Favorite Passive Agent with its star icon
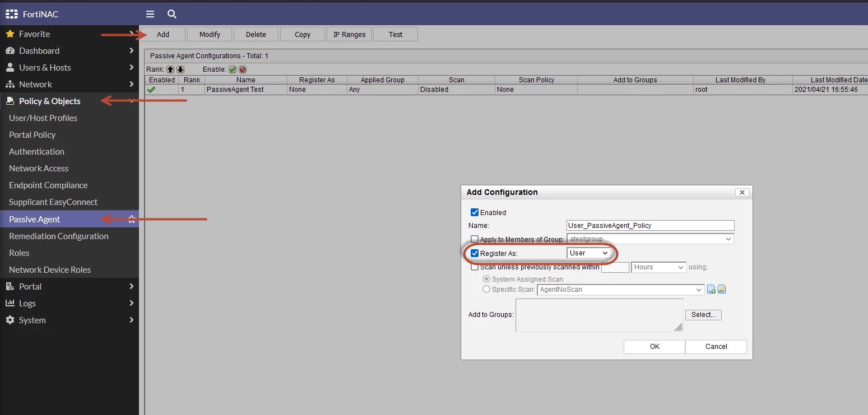Image resolution: width=868 pixels, height=415 pixels. pos(132,220)
